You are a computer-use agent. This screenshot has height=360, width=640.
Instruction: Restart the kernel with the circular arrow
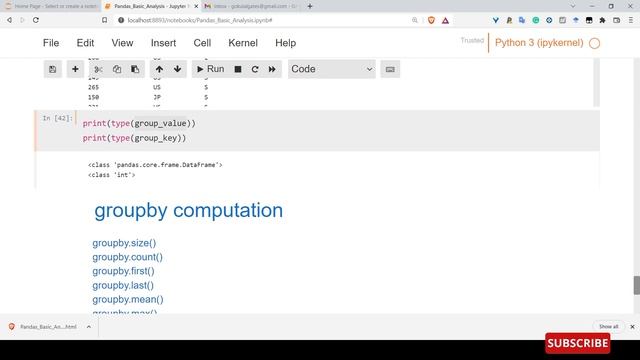tap(255, 69)
